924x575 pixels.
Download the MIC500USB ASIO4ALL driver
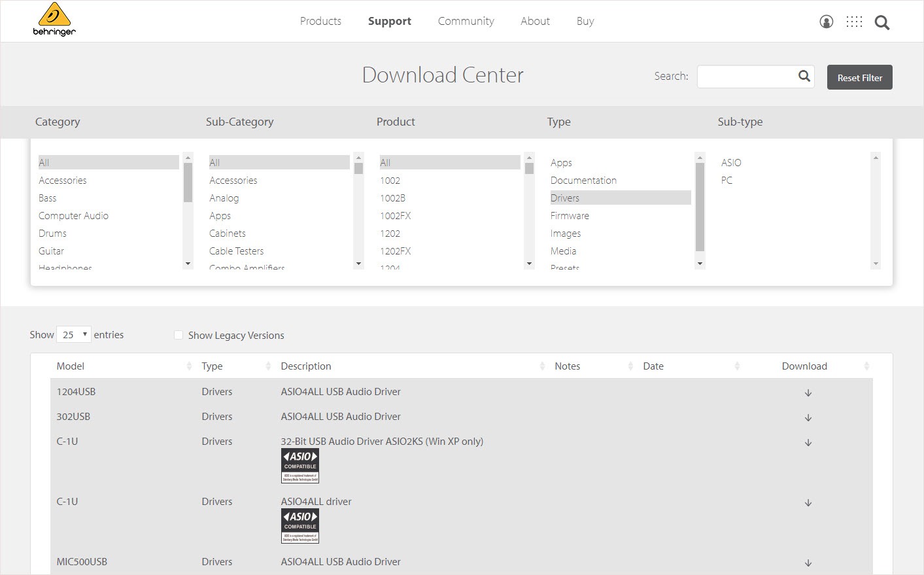coord(808,563)
